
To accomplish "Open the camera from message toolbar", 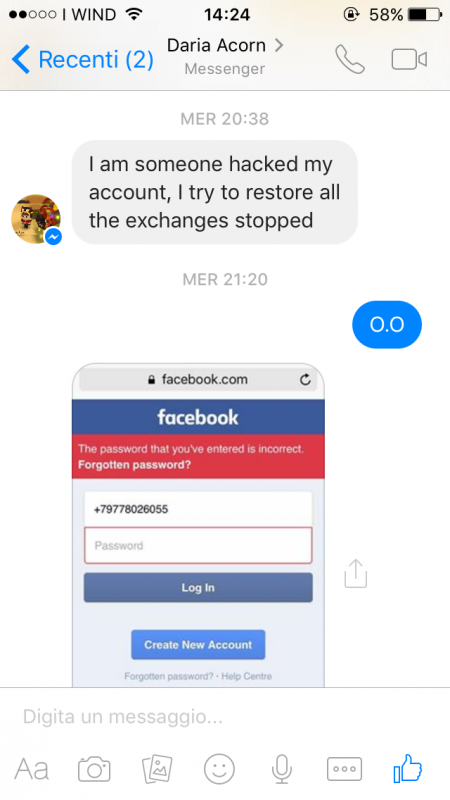I will (x=94, y=769).
